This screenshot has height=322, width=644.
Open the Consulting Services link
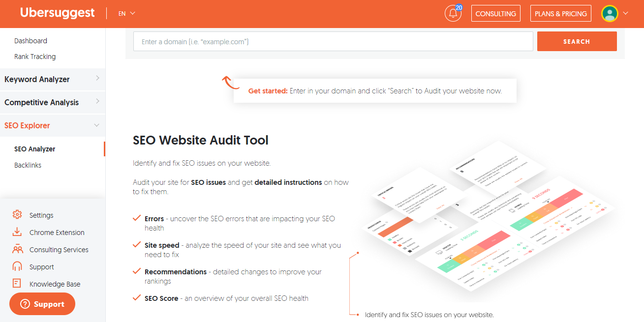pyautogui.click(x=59, y=250)
